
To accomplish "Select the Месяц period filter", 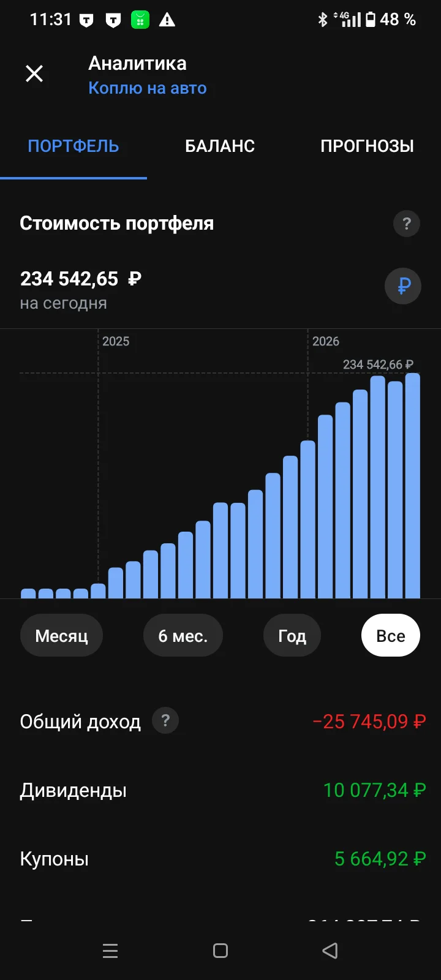I will coord(61,636).
